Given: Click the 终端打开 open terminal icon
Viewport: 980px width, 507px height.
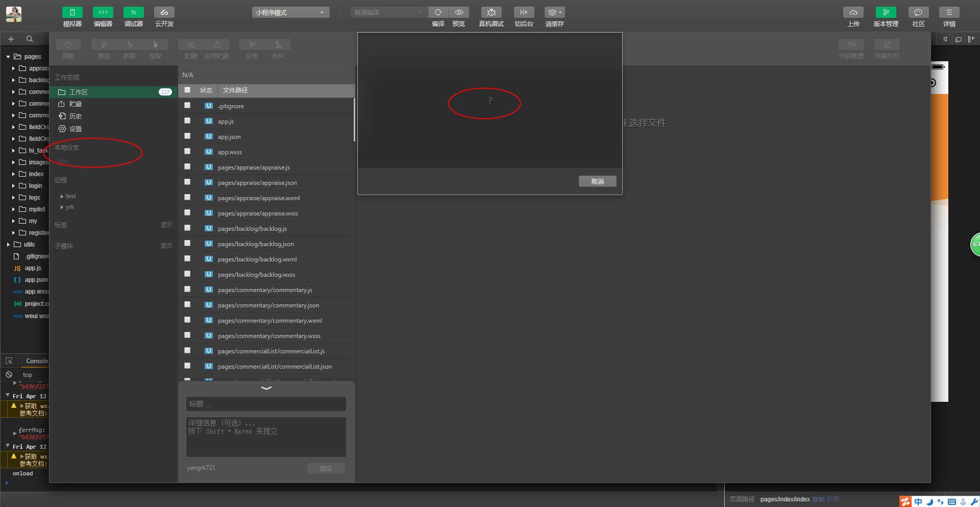Looking at the screenshot, I should [887, 44].
